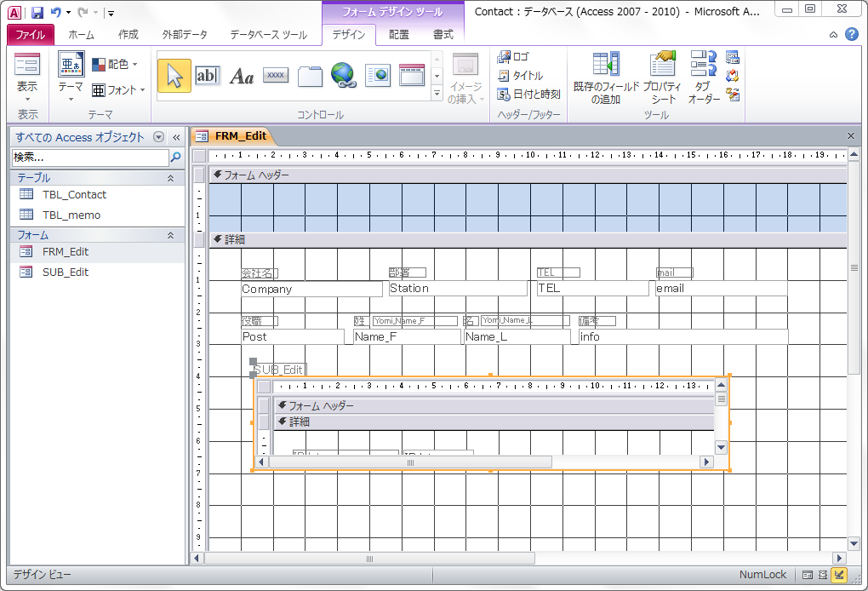Click main form horizontal scrollbar thumb

[370, 559]
